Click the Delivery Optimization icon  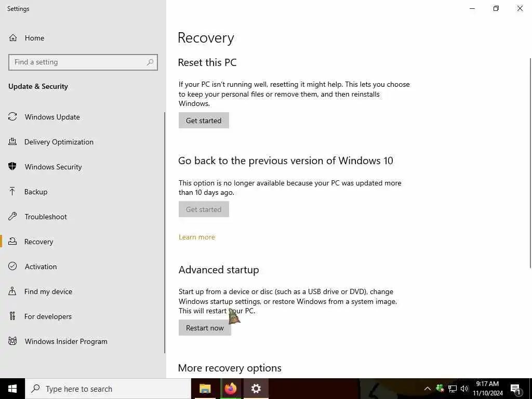pos(12,141)
